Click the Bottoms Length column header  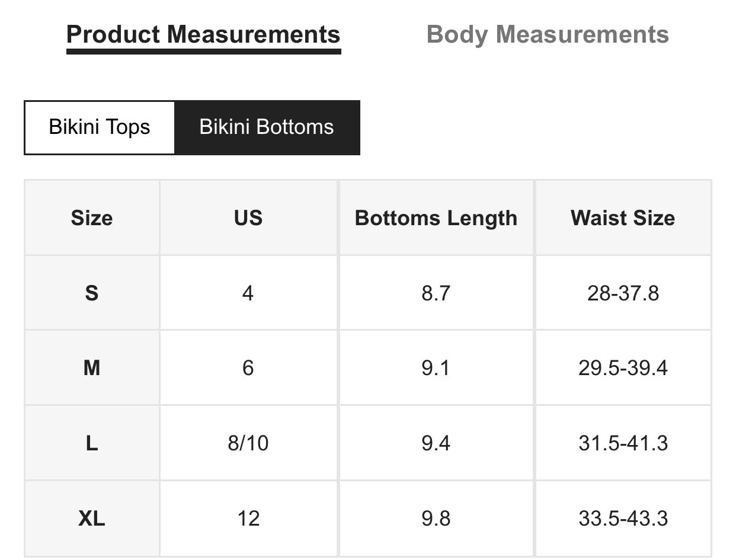click(x=436, y=218)
